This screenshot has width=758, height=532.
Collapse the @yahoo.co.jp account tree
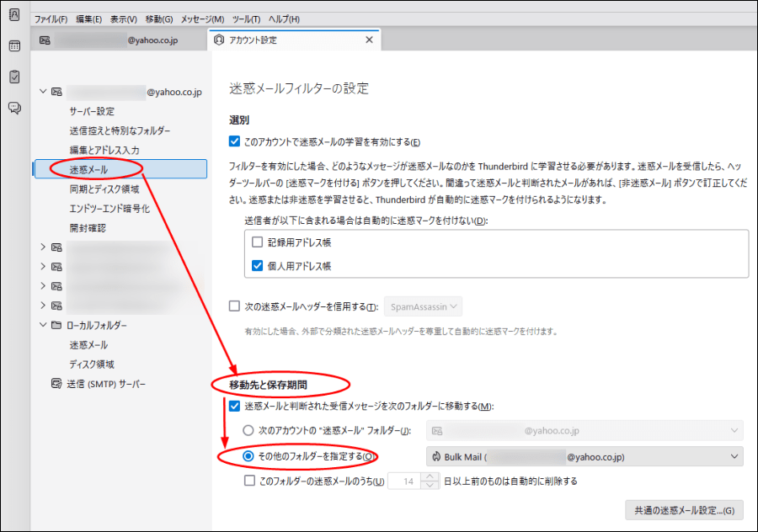point(43,91)
